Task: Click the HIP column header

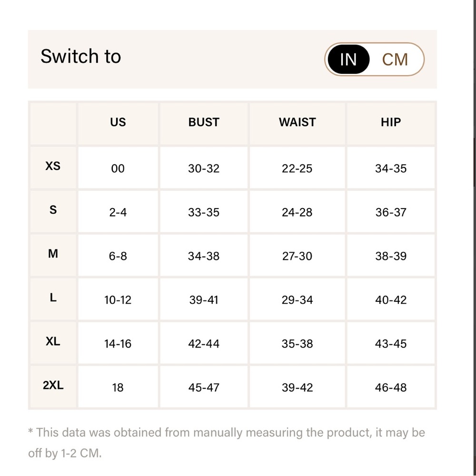Action: (391, 124)
